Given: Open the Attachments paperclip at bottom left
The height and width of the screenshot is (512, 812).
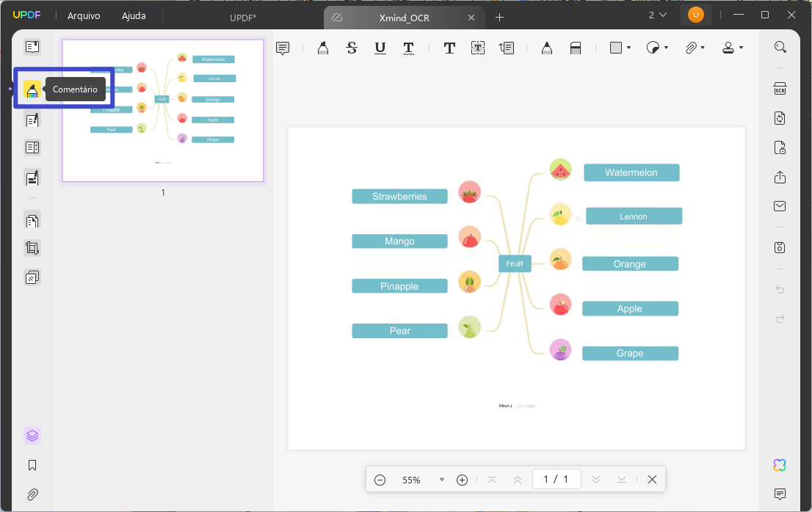Looking at the screenshot, I should (x=32, y=495).
